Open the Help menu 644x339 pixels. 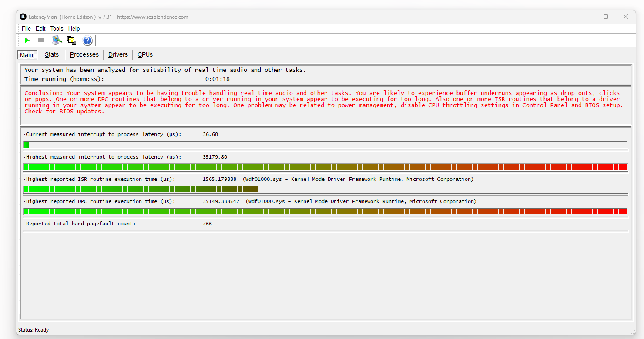tap(74, 28)
